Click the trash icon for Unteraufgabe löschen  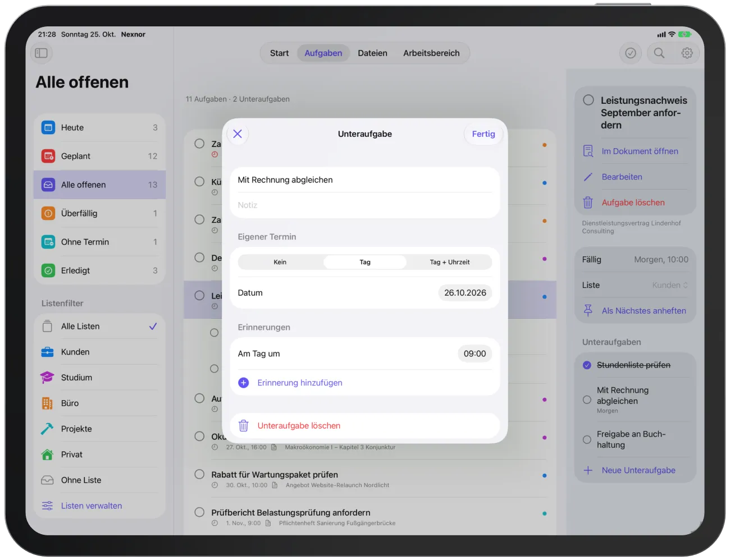(244, 426)
